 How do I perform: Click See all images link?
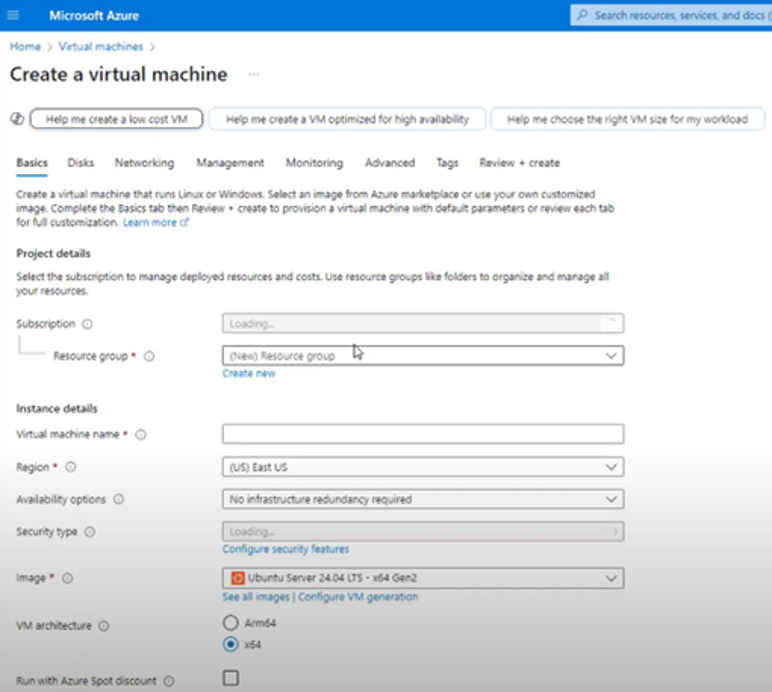[256, 597]
